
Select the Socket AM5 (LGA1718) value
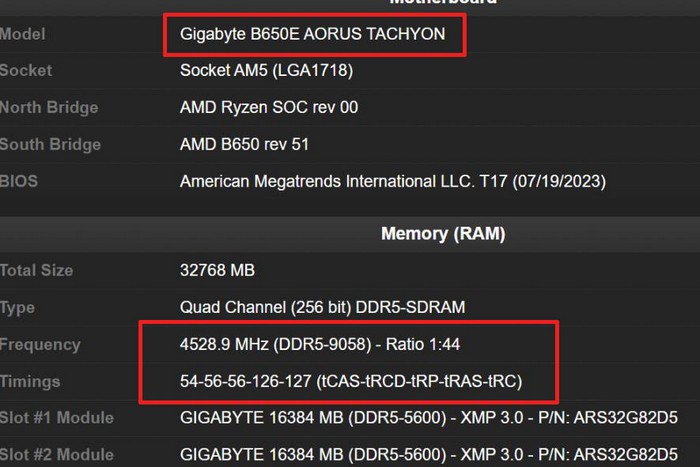(266, 71)
